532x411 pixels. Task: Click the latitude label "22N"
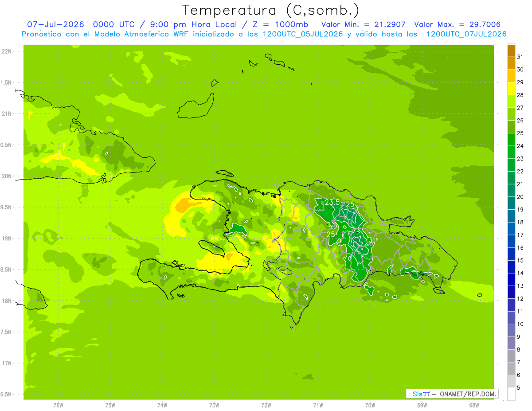(6, 51)
